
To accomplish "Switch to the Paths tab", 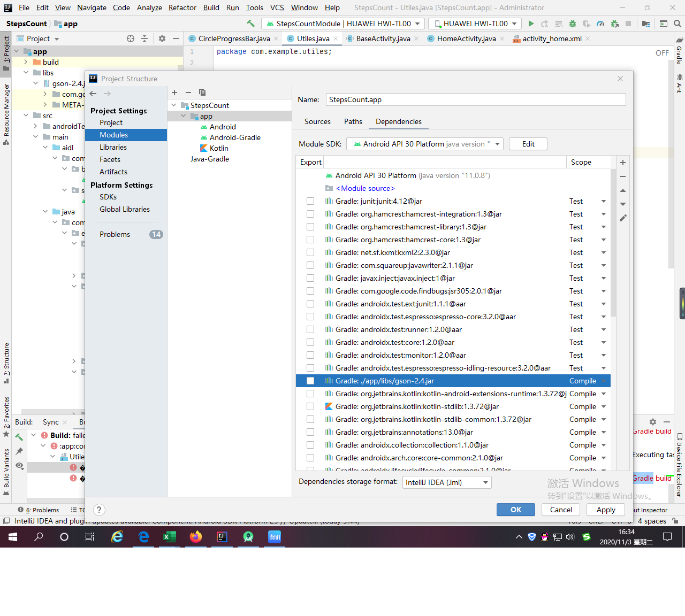I will (353, 121).
